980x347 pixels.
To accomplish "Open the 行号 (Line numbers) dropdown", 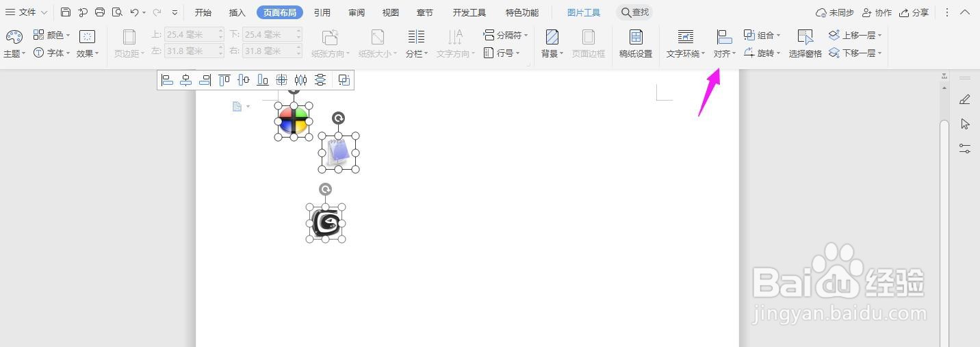I will pyautogui.click(x=502, y=53).
